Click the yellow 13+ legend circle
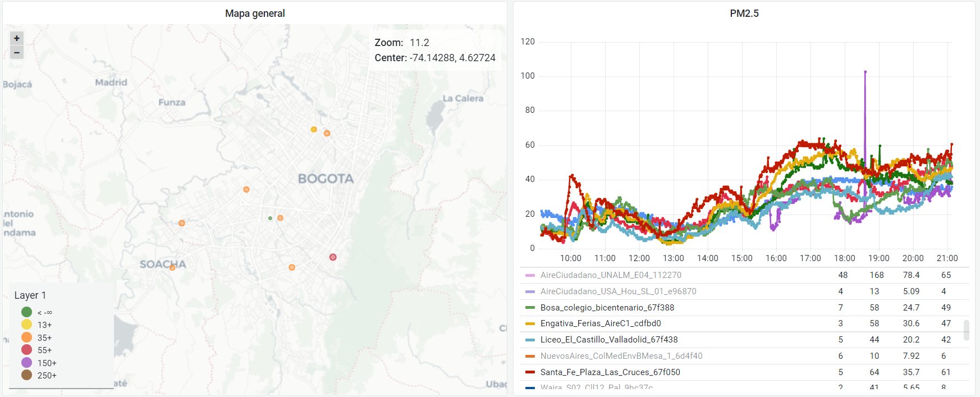 [x=26, y=325]
